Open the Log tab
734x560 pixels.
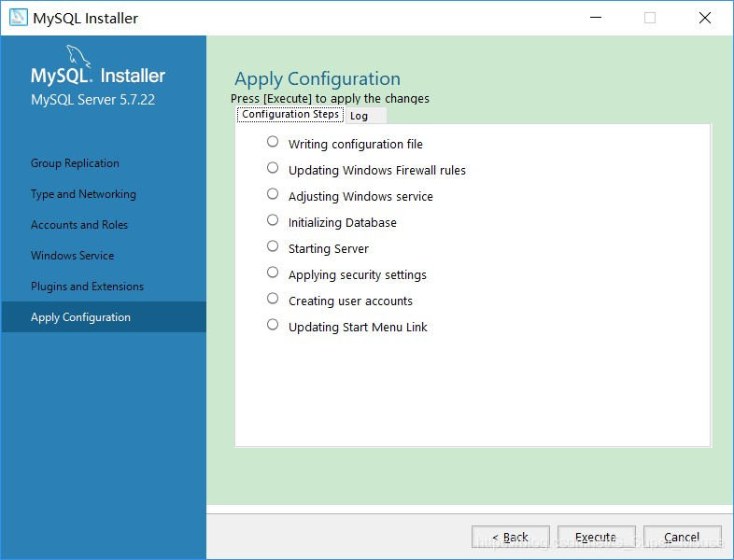click(x=366, y=116)
